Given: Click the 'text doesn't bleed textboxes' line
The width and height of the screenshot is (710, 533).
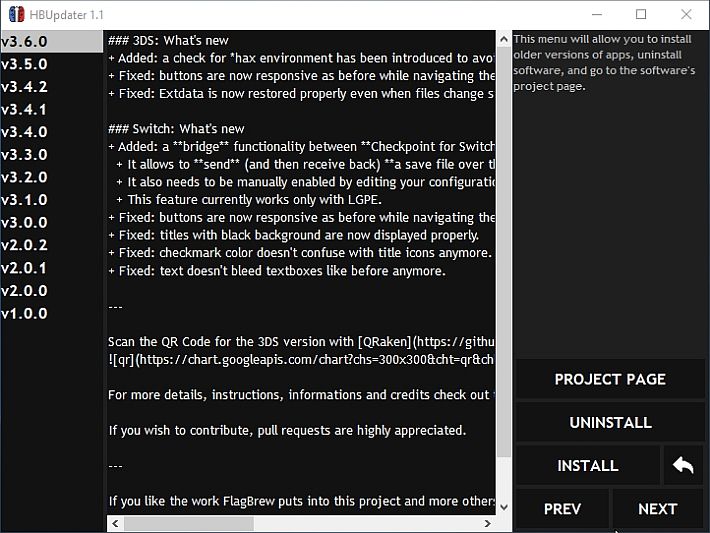Looking at the screenshot, I should (277, 271).
